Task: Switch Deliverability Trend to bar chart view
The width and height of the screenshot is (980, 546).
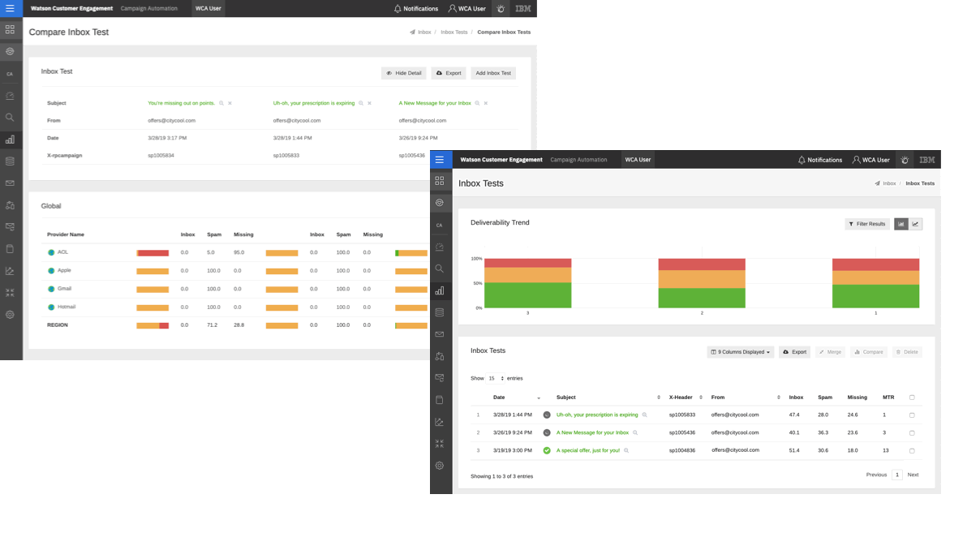Action: tap(901, 224)
